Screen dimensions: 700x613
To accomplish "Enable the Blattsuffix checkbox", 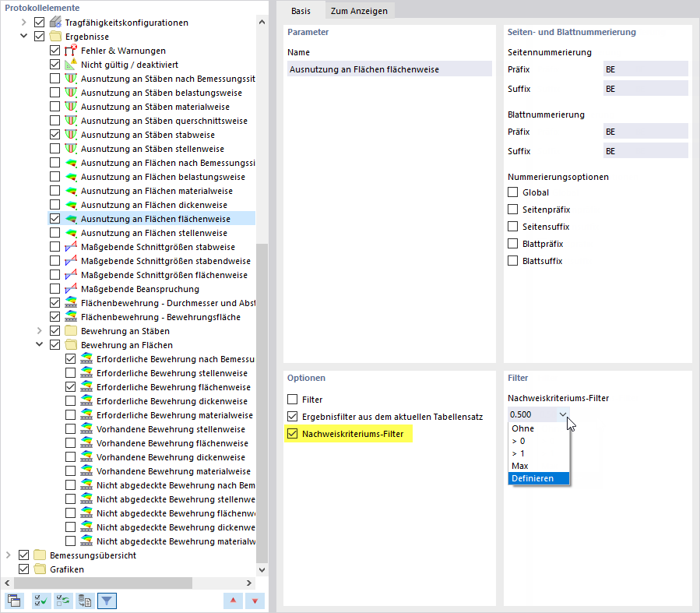I will coord(513,261).
